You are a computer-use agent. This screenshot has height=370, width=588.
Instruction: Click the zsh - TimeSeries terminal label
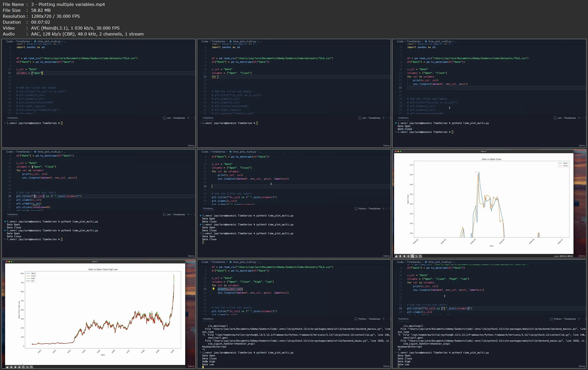176,118
